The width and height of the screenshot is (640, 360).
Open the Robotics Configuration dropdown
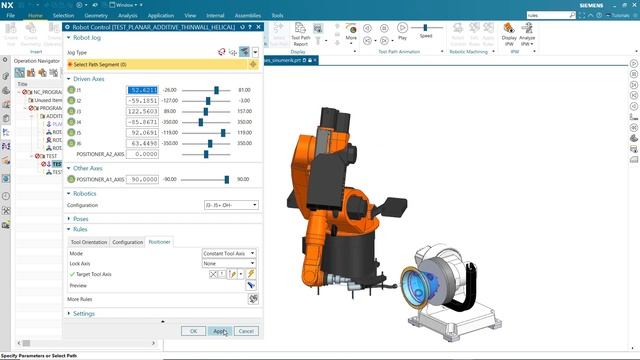pyautogui.click(x=231, y=205)
